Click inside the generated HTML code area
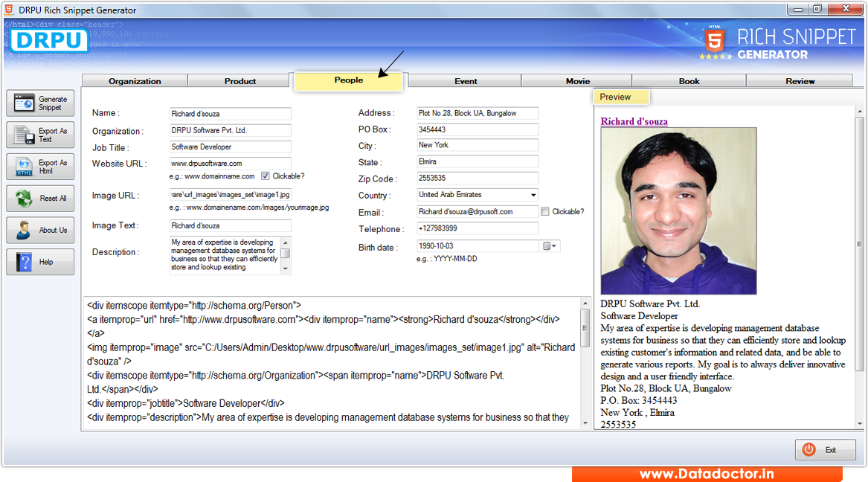 (x=331, y=361)
